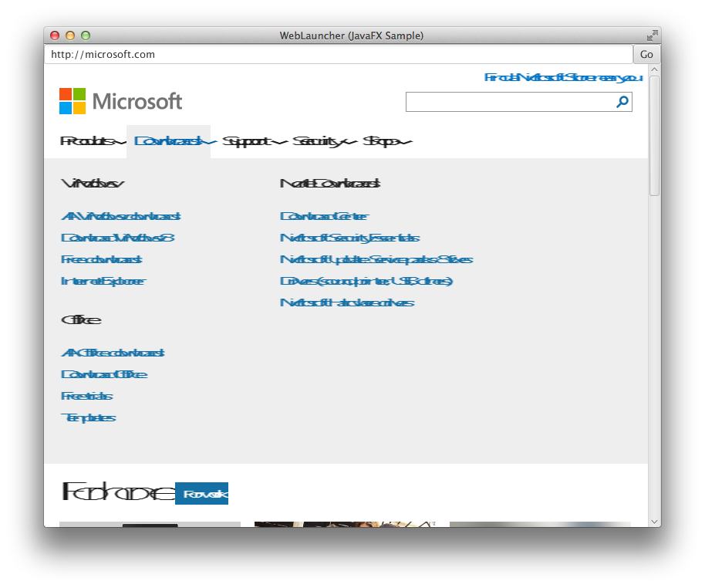Image resolution: width=705 pixels, height=588 pixels.
Task: Go to Microsoft Security Essentials link
Action: click(x=349, y=238)
